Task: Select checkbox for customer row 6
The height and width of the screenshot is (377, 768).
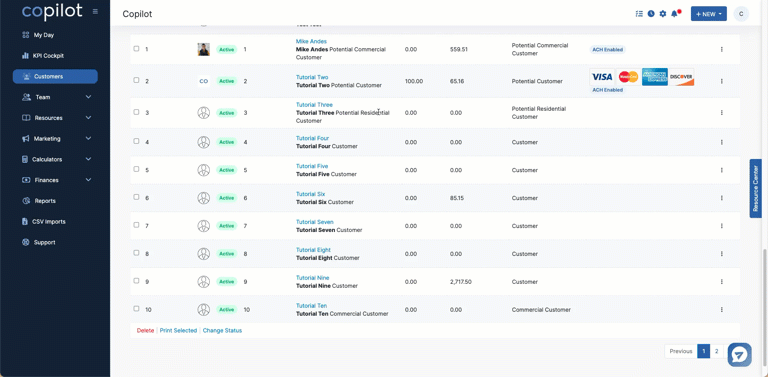Action: [136, 197]
